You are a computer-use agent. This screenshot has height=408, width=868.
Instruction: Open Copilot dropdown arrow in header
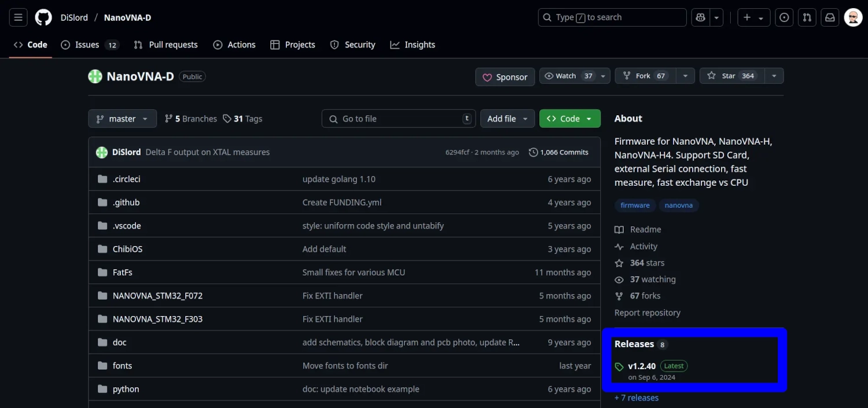click(x=717, y=17)
